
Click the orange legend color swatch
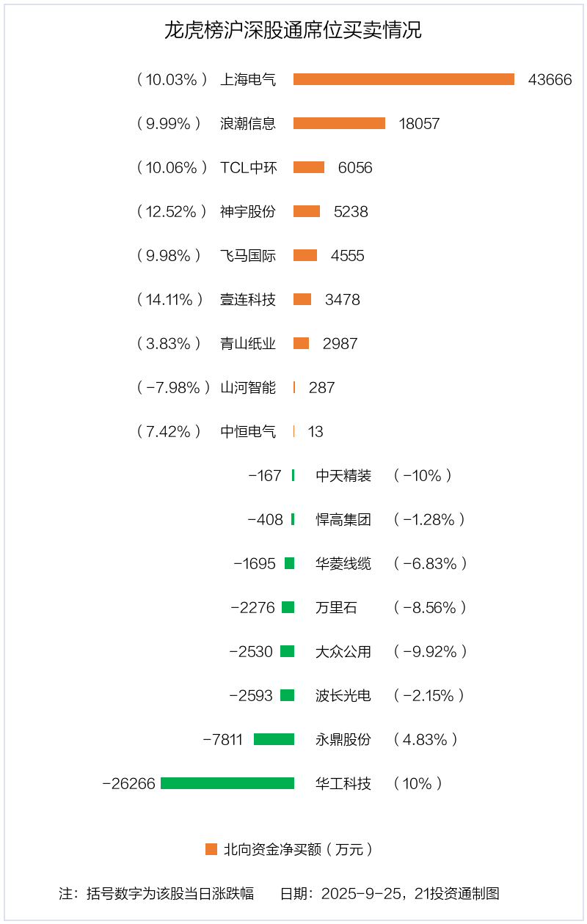211,849
